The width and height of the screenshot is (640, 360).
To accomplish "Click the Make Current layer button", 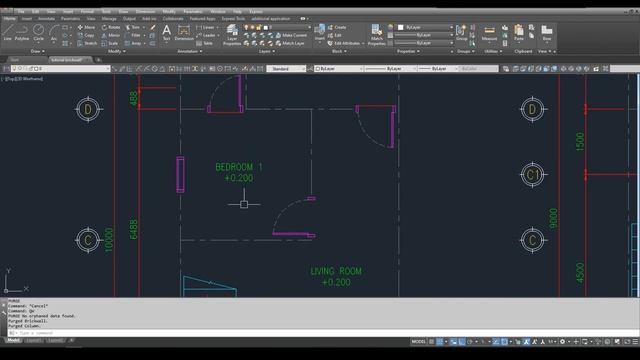I will click(x=291, y=36).
